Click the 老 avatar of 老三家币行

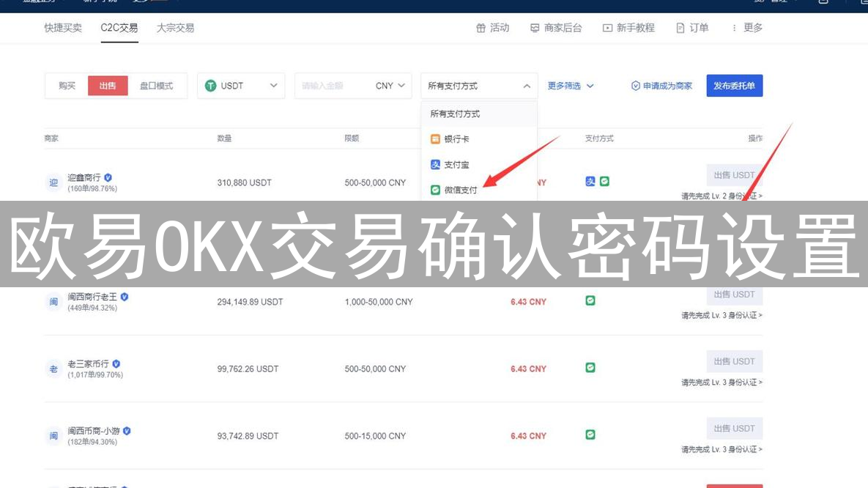pos(53,369)
